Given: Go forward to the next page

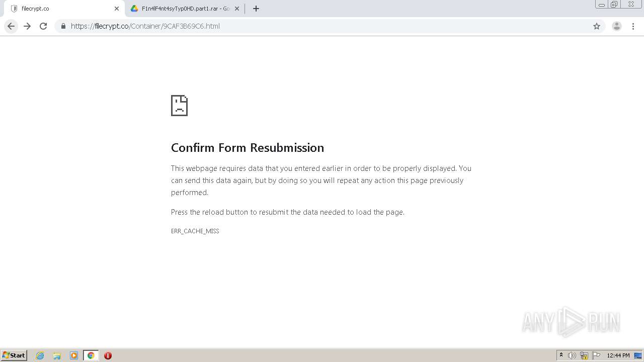Looking at the screenshot, I should pos(27,26).
